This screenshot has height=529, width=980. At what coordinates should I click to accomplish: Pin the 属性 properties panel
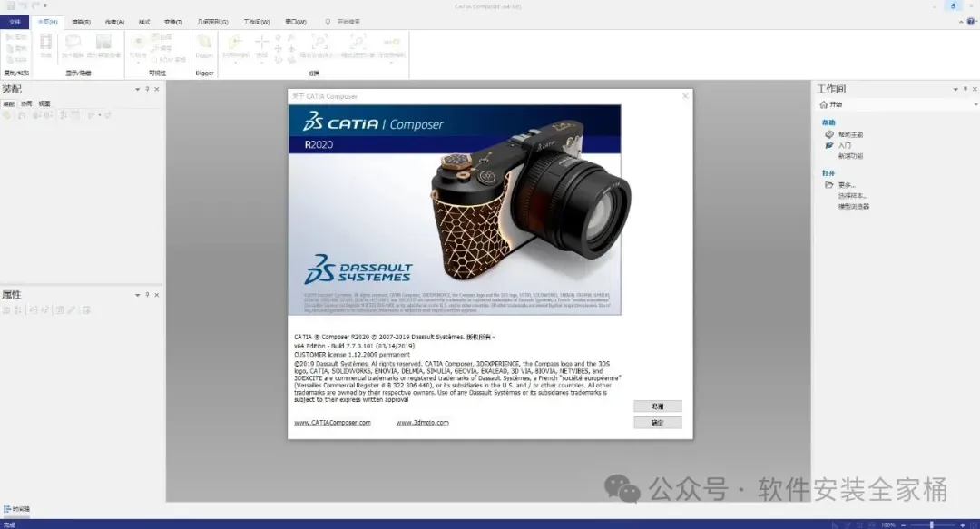148,295
